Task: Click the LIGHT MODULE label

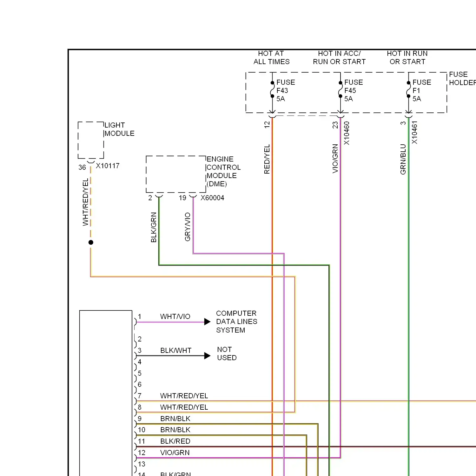Action: click(119, 129)
